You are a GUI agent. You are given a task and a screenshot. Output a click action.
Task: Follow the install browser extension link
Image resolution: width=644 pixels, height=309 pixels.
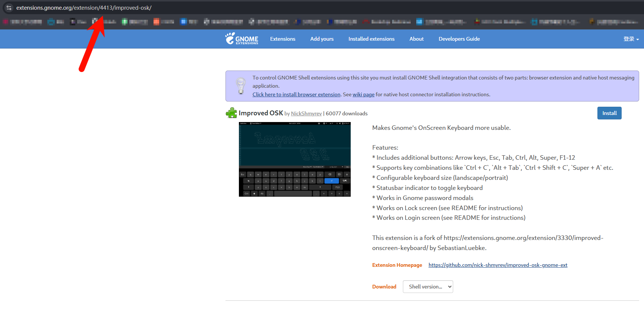(x=296, y=94)
